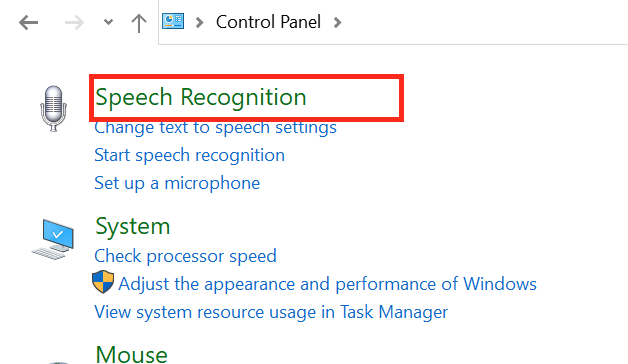Click the microphone icon for Speech Recognition
This screenshot has height=364, width=628.
pos(53,109)
